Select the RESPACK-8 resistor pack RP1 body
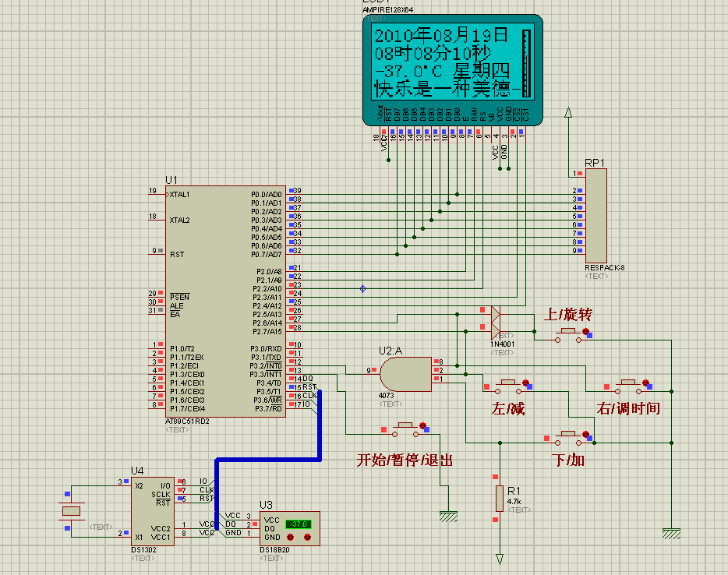 tap(596, 216)
